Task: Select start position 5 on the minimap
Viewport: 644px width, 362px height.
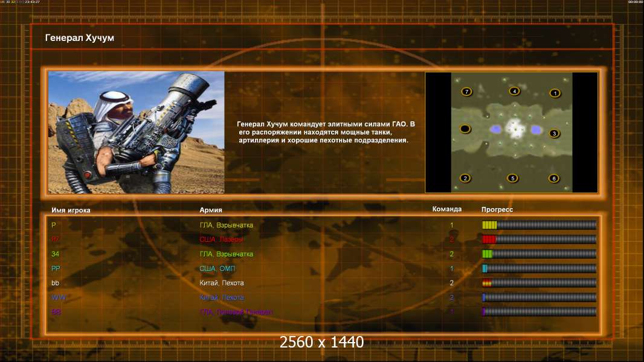Action: point(512,178)
